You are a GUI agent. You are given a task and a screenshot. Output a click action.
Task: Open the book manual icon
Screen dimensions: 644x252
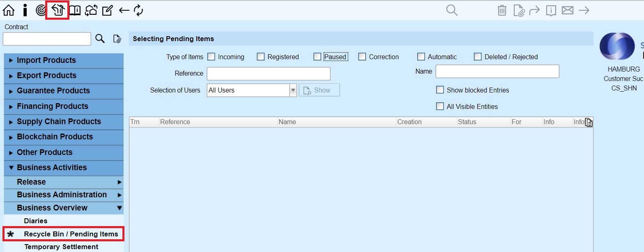click(x=75, y=10)
